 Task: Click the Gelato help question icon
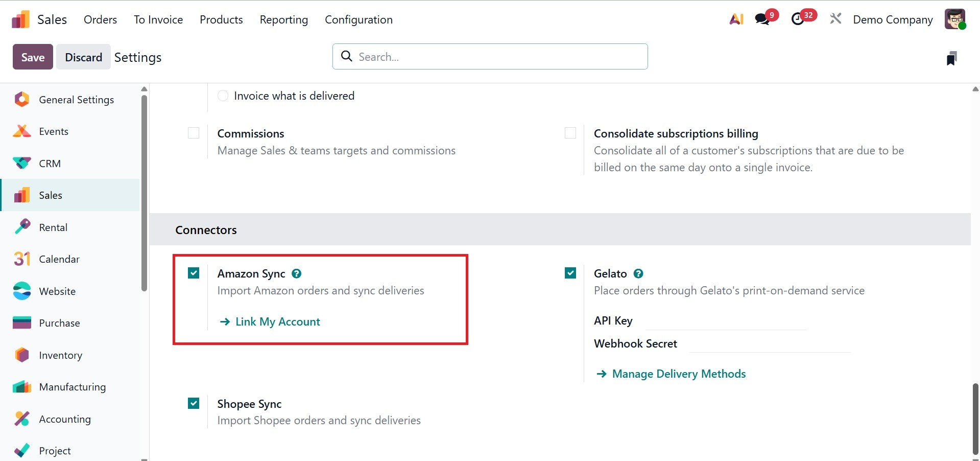(x=638, y=273)
